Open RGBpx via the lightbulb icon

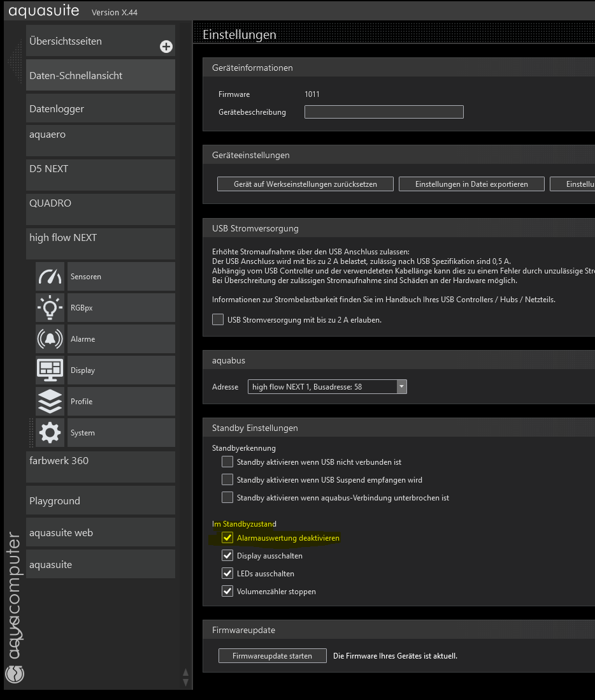pos(50,308)
